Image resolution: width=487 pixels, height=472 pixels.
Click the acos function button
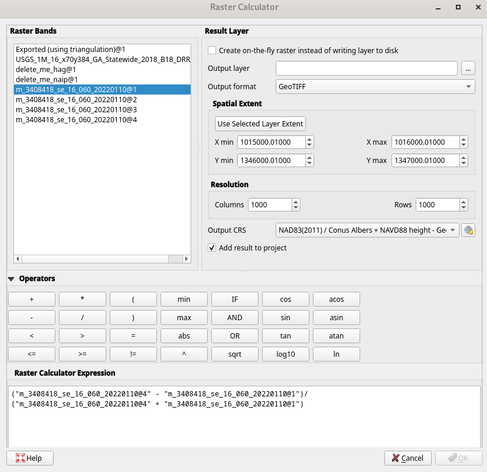pos(336,299)
